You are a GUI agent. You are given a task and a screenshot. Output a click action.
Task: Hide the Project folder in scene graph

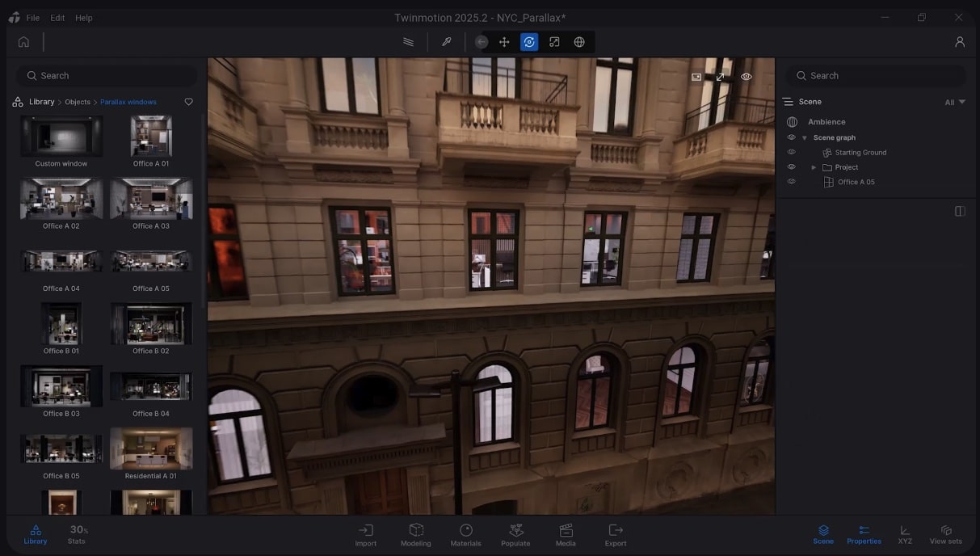(x=792, y=167)
